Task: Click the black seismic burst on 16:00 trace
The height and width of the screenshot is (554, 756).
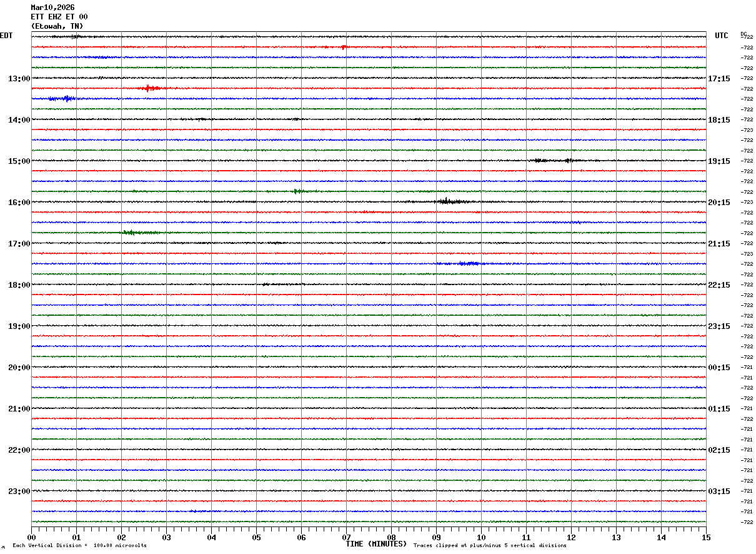Action: [453, 201]
